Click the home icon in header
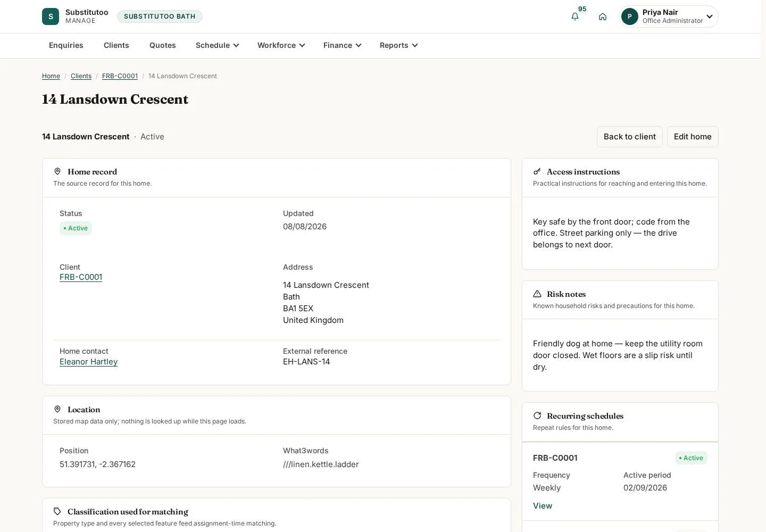Screen dimensions: 766x532 point(603,16)
